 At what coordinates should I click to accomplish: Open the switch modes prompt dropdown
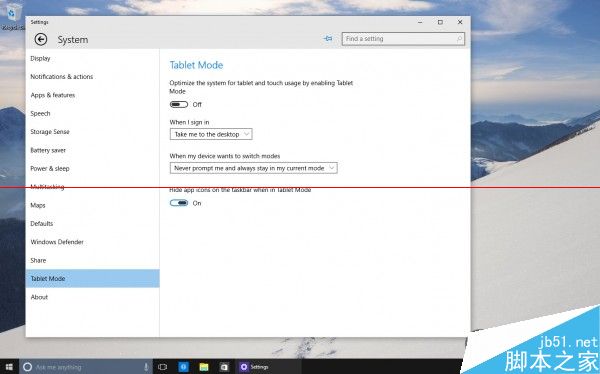[x=253, y=168]
